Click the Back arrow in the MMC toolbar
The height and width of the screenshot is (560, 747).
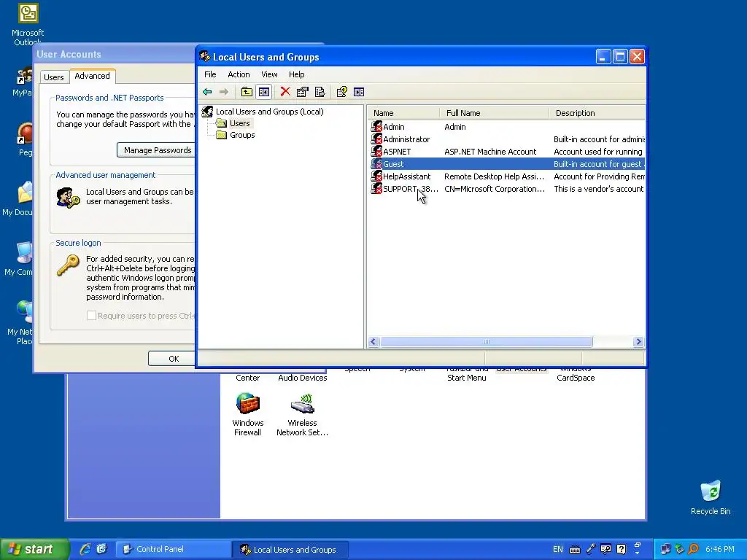[x=207, y=92]
